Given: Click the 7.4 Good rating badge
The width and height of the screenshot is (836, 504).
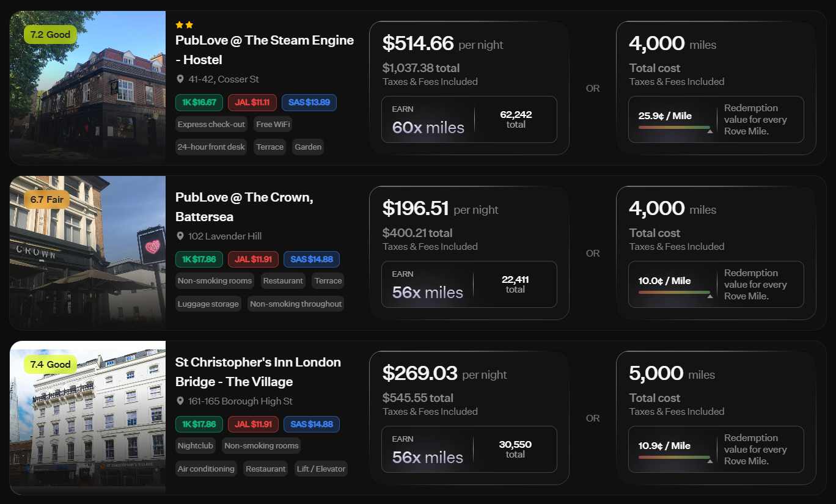Looking at the screenshot, I should (x=50, y=365).
